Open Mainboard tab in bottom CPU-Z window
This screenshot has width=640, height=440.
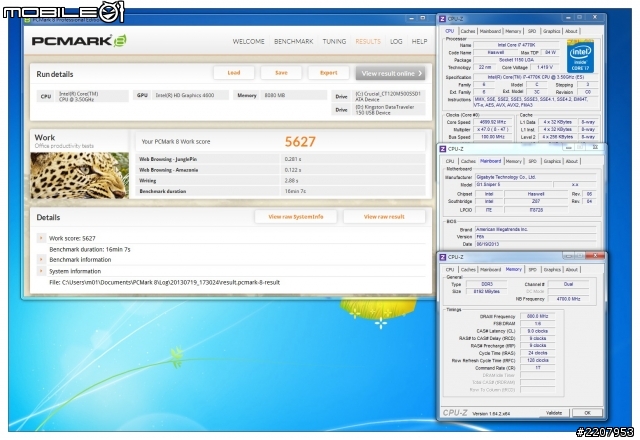coord(490,270)
